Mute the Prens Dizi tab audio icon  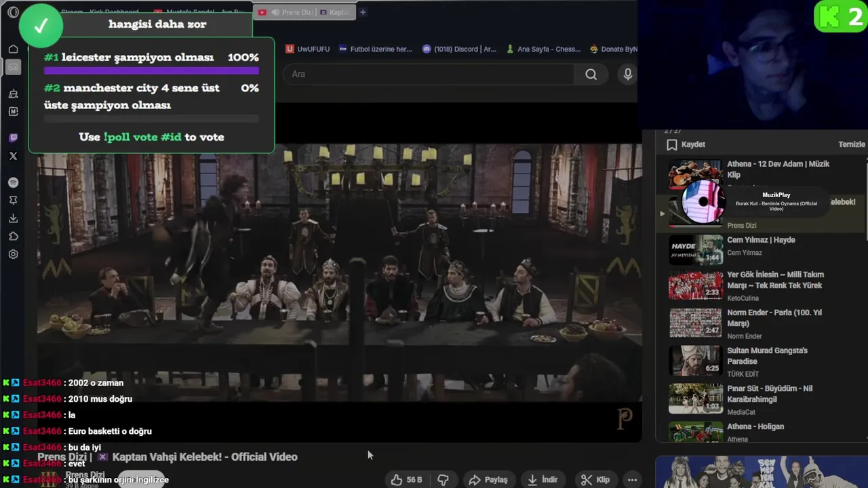pos(277,12)
